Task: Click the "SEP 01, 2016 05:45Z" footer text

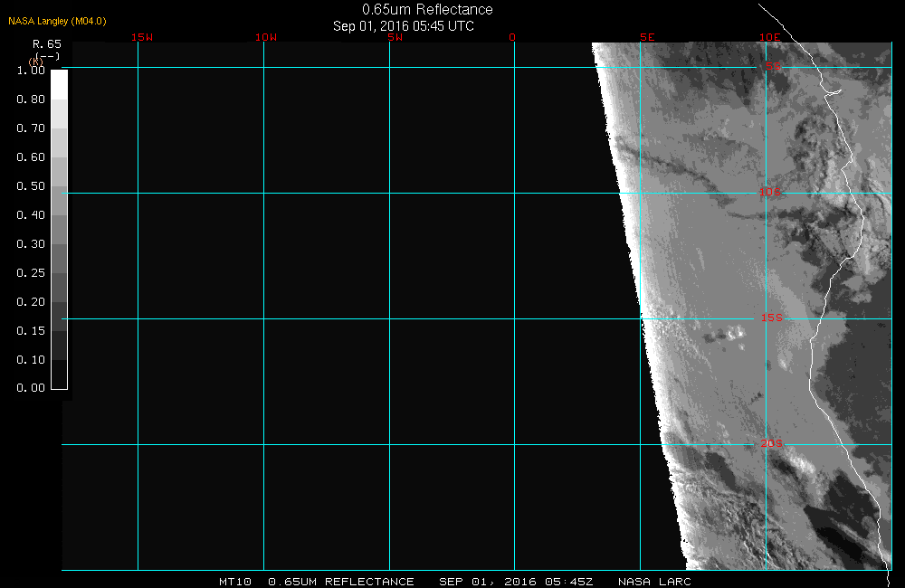Action: point(516,582)
